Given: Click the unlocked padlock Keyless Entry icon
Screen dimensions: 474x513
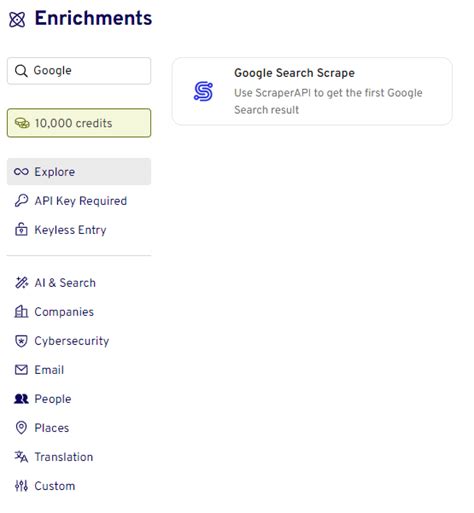Looking at the screenshot, I should pyautogui.click(x=21, y=230).
